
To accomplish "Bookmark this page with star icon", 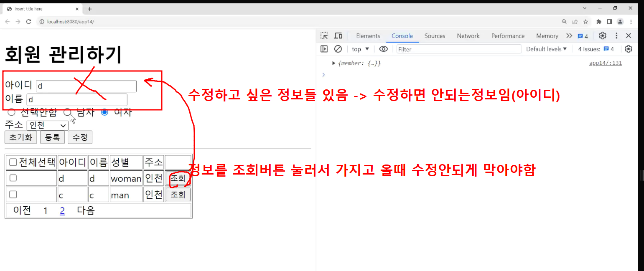I will pos(585,22).
